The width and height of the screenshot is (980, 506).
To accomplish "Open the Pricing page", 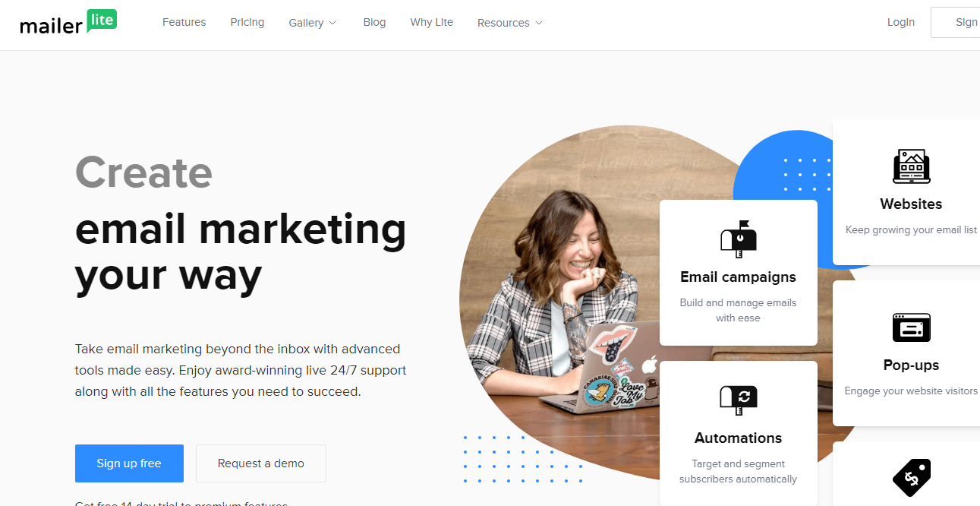I will 247,22.
